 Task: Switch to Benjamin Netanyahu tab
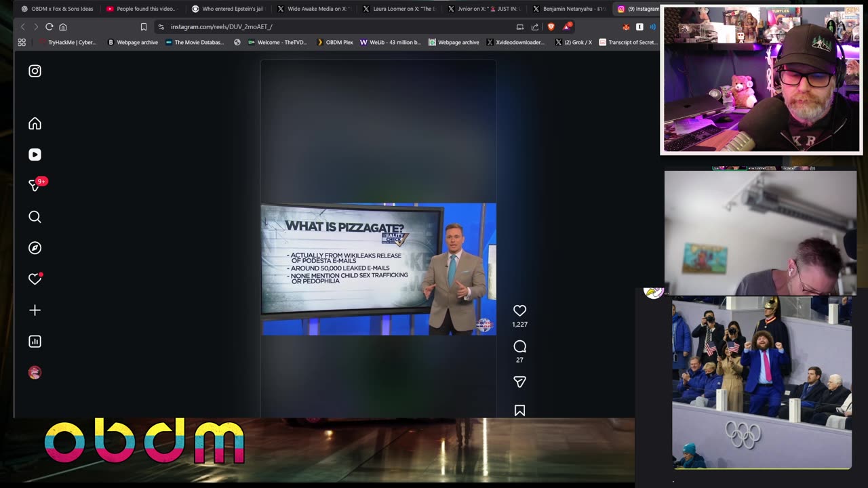(569, 9)
